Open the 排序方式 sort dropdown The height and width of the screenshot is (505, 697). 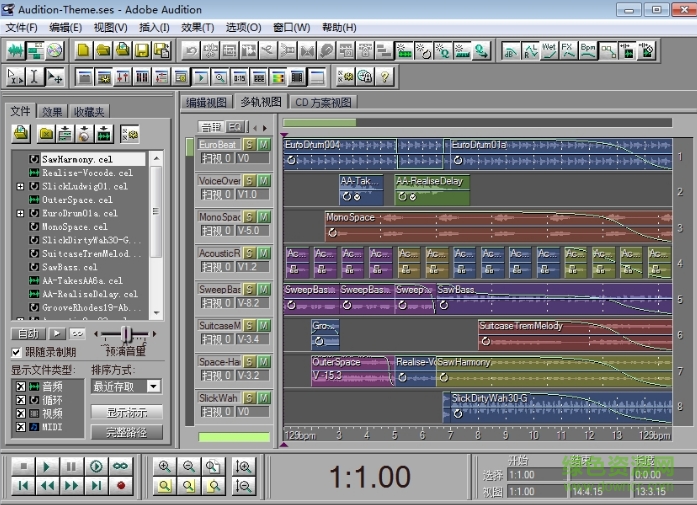[x=153, y=386]
